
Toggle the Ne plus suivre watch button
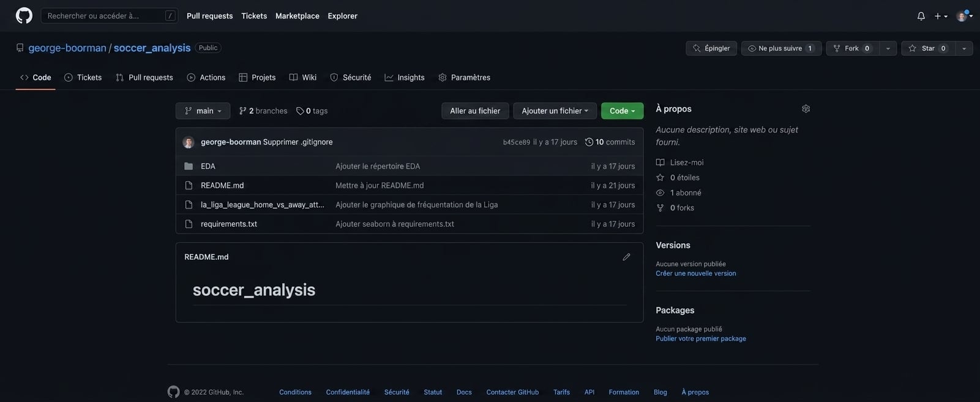coord(781,48)
